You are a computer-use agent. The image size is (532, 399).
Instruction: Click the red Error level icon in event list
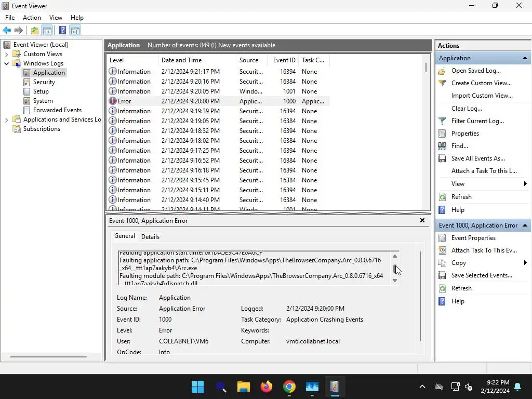tap(113, 101)
